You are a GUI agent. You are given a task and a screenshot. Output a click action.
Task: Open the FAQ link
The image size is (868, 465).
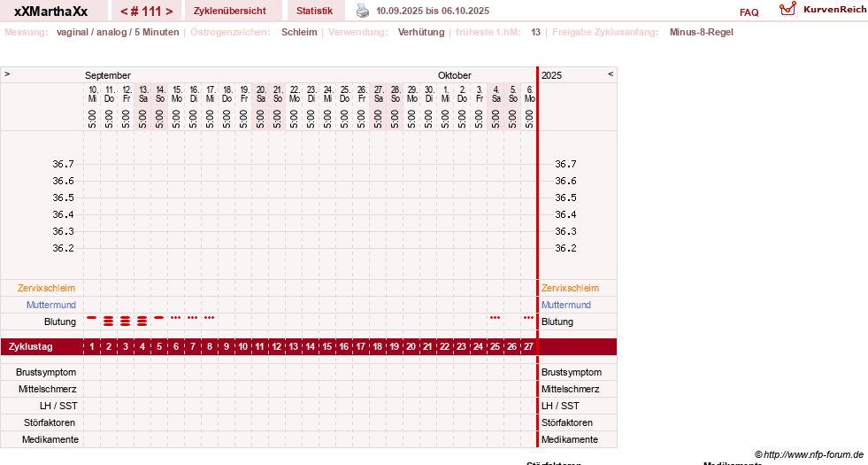click(749, 12)
